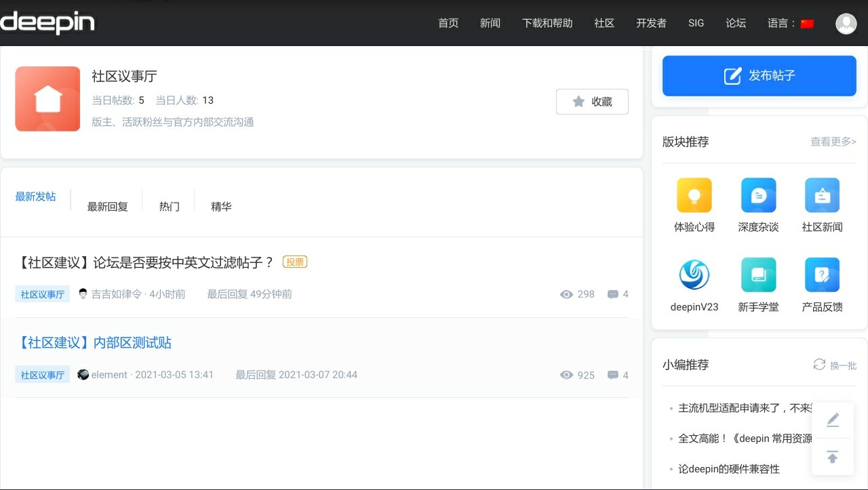Open post 论坛是否要按中英文过滤帖子？
Viewport: 868px width, 490px height.
point(144,262)
